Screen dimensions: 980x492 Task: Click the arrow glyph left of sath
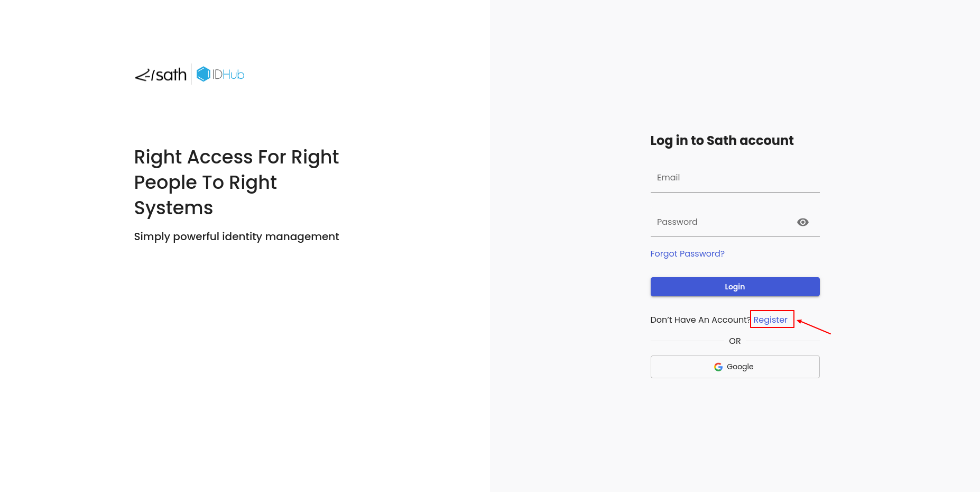[143, 76]
